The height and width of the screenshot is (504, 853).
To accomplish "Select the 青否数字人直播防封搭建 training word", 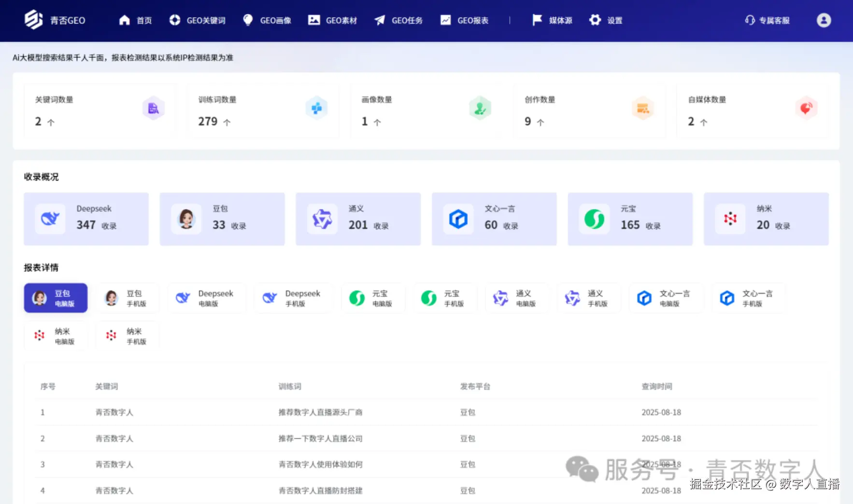I will (x=321, y=490).
